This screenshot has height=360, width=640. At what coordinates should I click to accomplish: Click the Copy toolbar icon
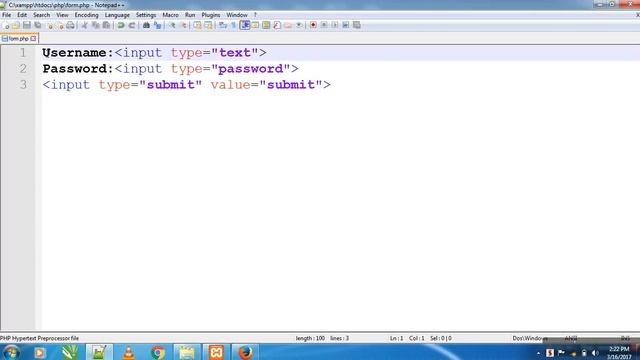(96, 25)
